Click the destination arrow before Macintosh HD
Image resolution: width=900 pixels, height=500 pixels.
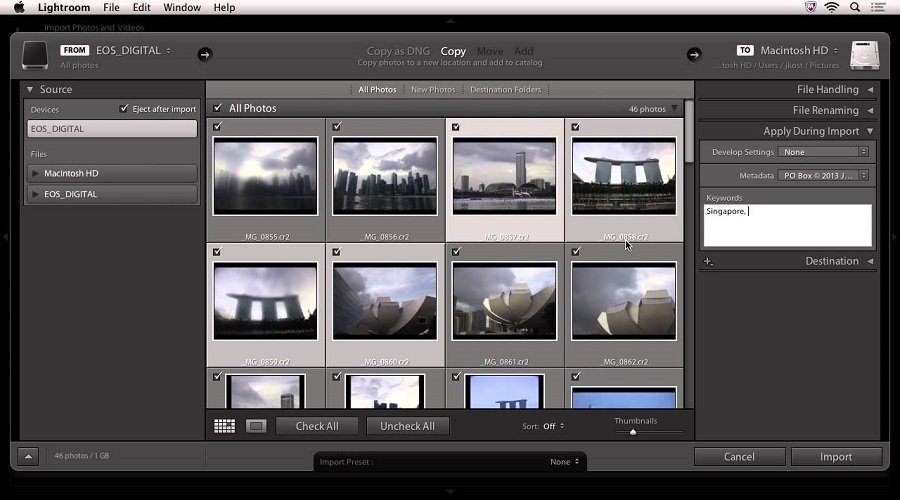(x=693, y=55)
